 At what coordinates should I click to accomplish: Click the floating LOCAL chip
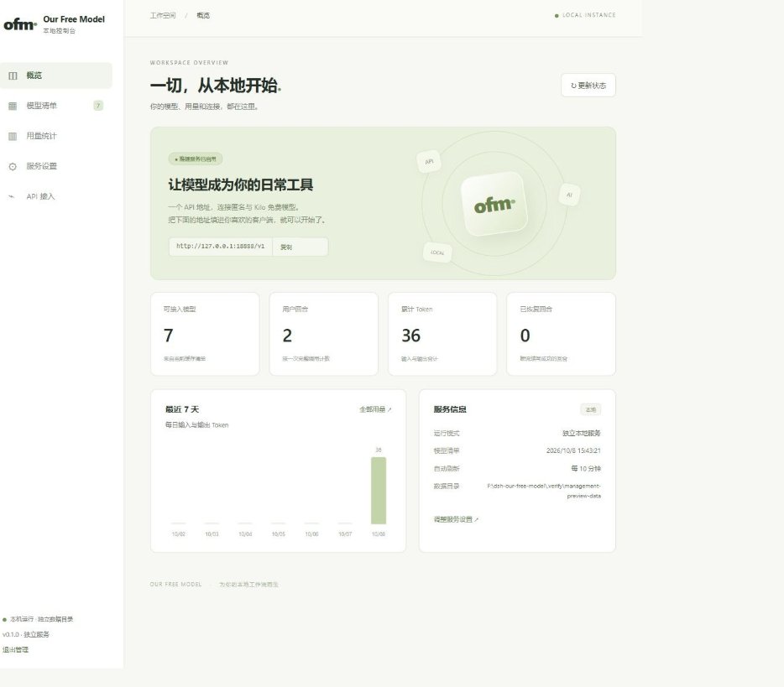click(x=437, y=252)
